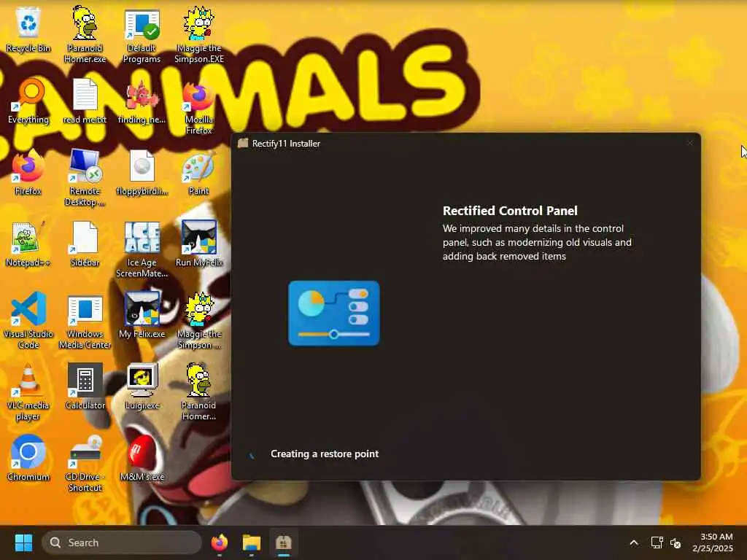Click the Rectify11 Installer title bar icon
Screen dimensions: 747x560
[x=243, y=144]
